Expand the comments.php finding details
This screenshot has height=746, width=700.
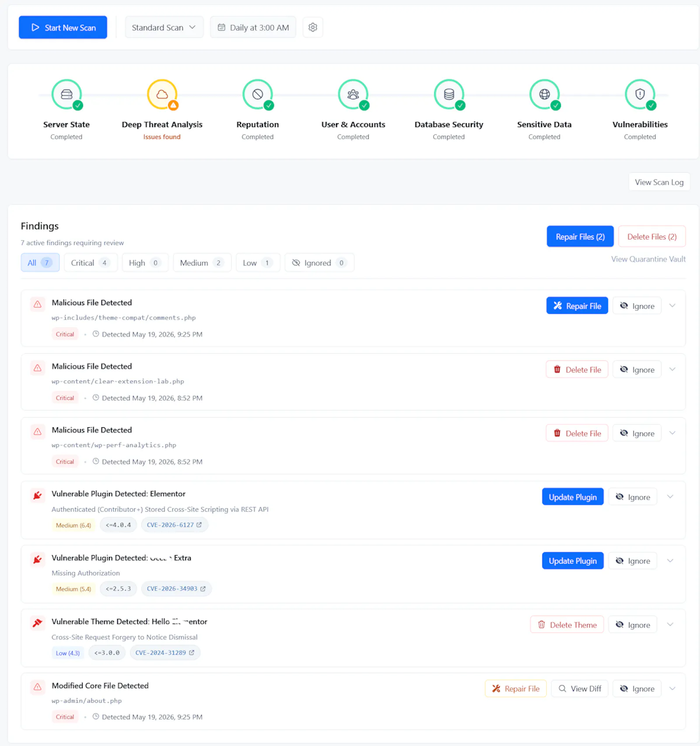[x=672, y=306]
